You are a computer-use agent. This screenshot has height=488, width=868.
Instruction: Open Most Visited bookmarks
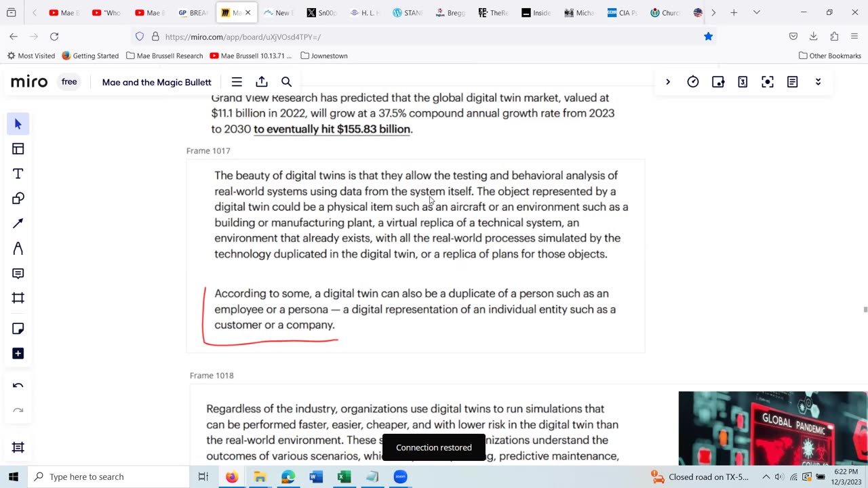pos(31,56)
